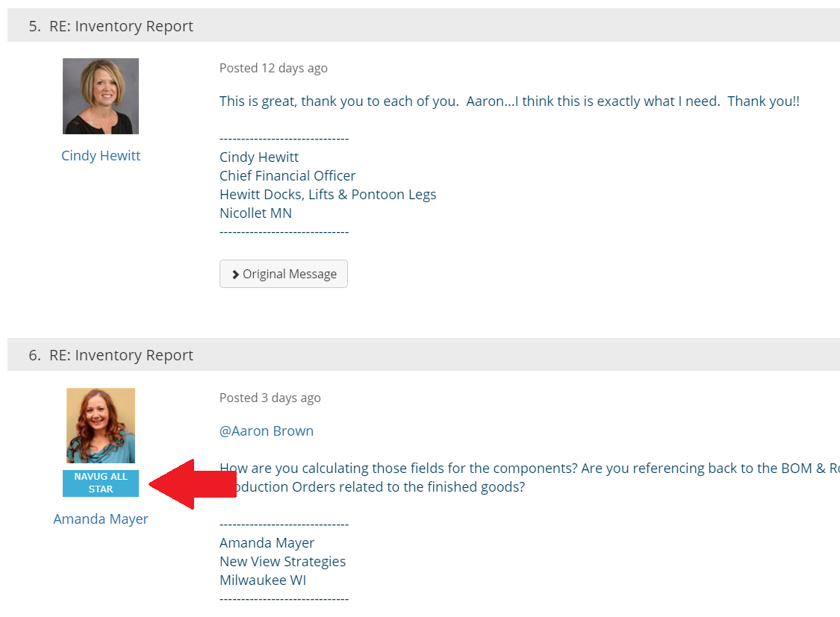Click the Posted 3 days ago timestamp

270,398
